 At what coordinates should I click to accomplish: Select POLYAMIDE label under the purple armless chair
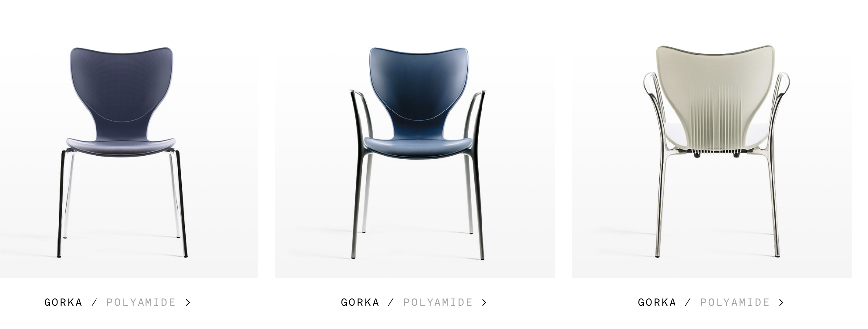(x=141, y=302)
